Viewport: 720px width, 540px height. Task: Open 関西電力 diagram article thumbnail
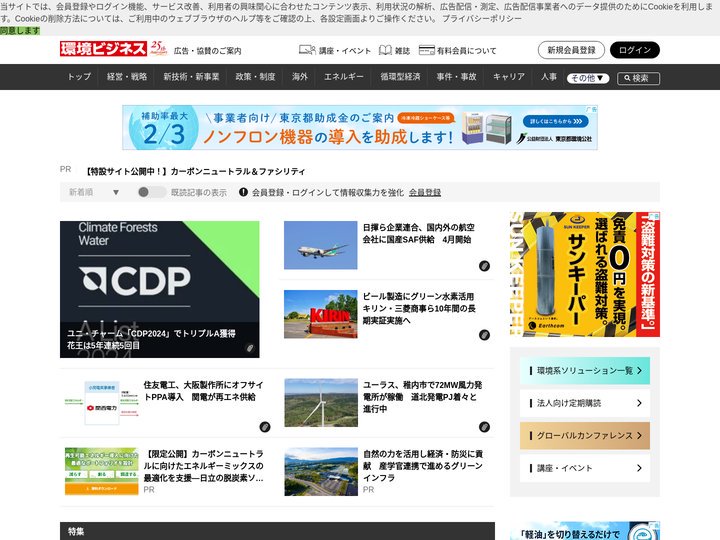pyautogui.click(x=101, y=403)
